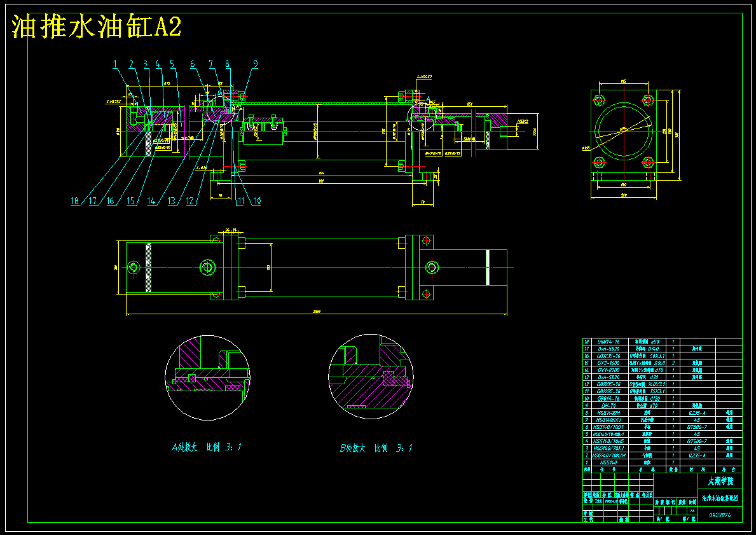The width and height of the screenshot is (756, 535).
Task: Pick part balloon number 1
Action: click(x=114, y=64)
